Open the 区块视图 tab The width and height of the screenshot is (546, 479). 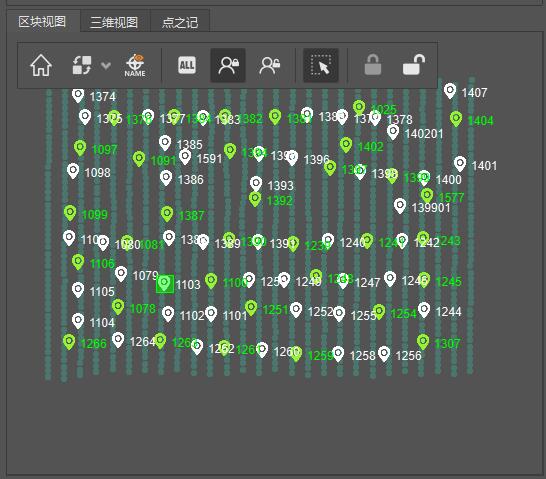[x=42, y=22]
